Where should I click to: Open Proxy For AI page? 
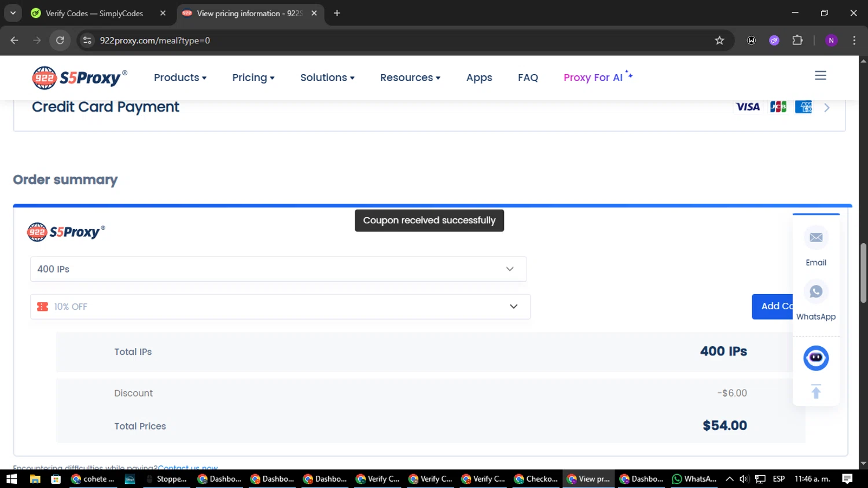point(598,77)
